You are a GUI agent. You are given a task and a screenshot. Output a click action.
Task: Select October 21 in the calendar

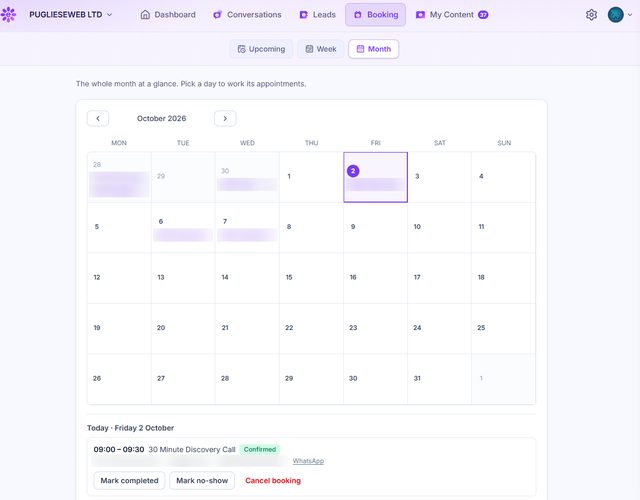point(247,329)
